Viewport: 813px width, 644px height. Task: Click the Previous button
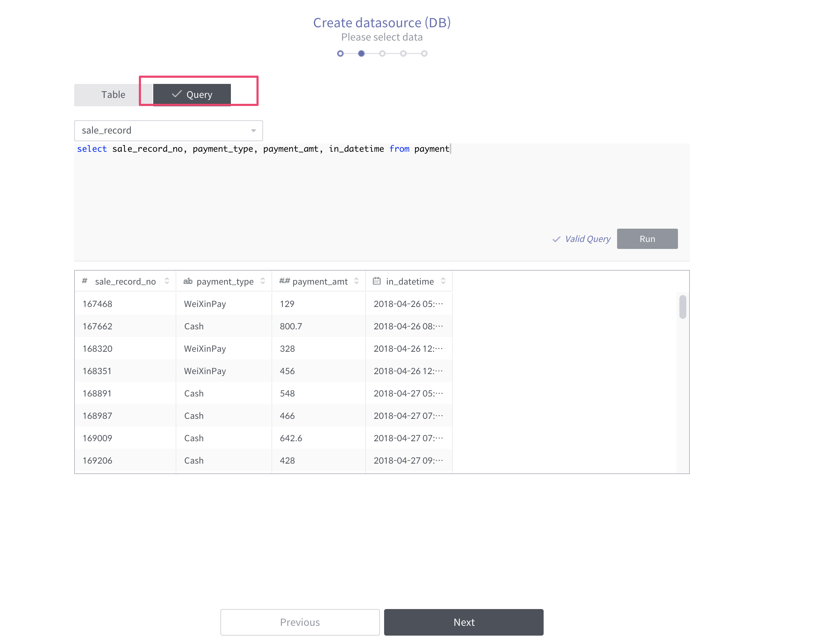click(x=300, y=622)
